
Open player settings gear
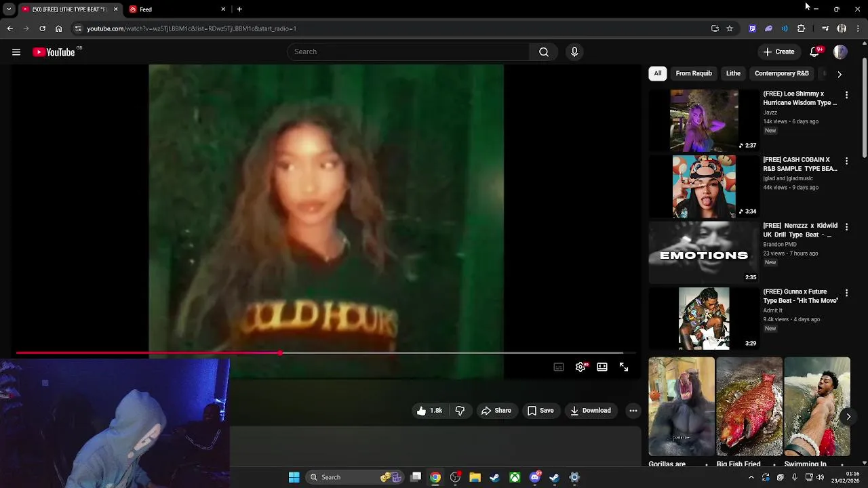(580, 367)
